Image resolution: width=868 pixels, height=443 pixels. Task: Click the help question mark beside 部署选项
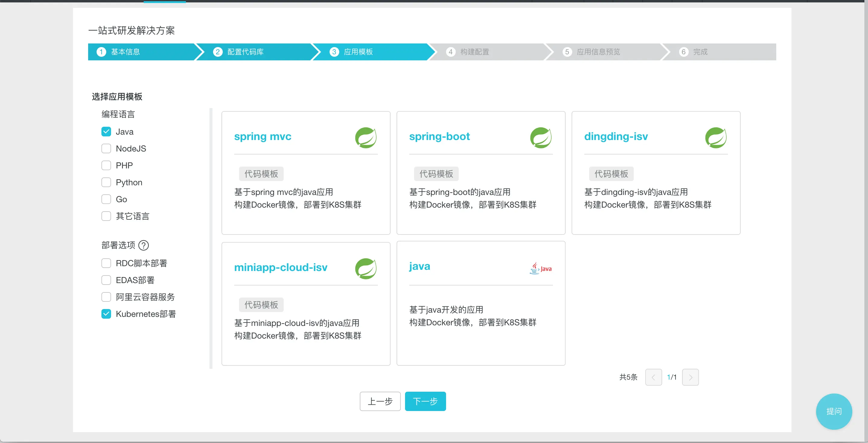pos(144,245)
